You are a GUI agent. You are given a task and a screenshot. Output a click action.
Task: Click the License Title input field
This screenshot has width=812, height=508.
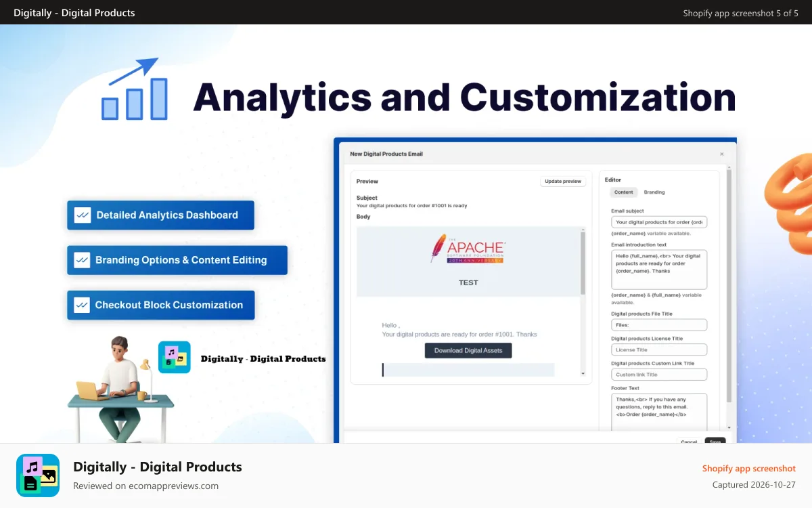click(x=659, y=350)
